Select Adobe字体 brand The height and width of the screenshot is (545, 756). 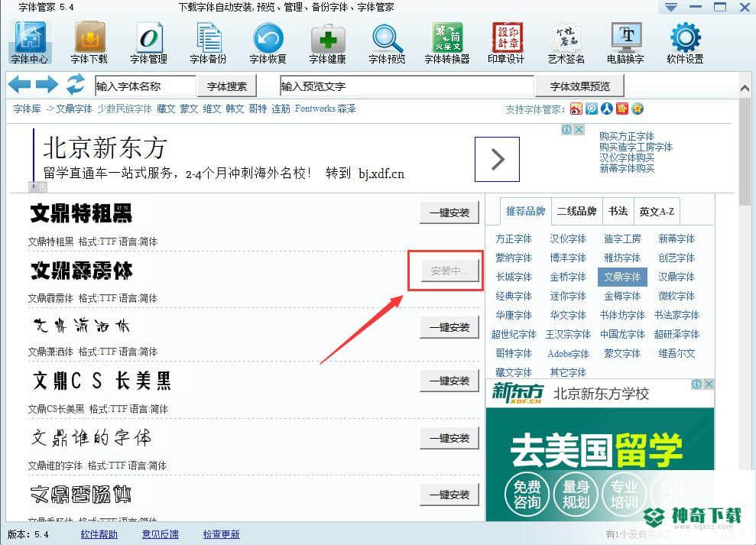(x=569, y=354)
